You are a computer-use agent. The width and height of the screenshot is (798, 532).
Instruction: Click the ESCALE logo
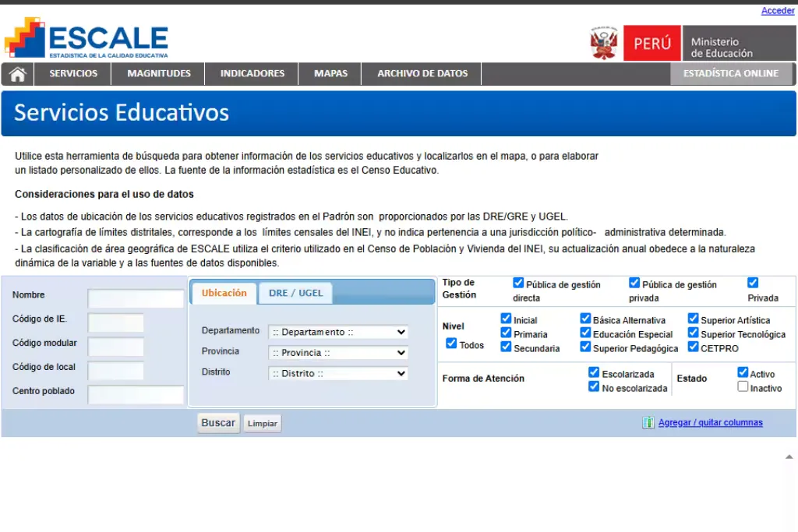(86, 37)
